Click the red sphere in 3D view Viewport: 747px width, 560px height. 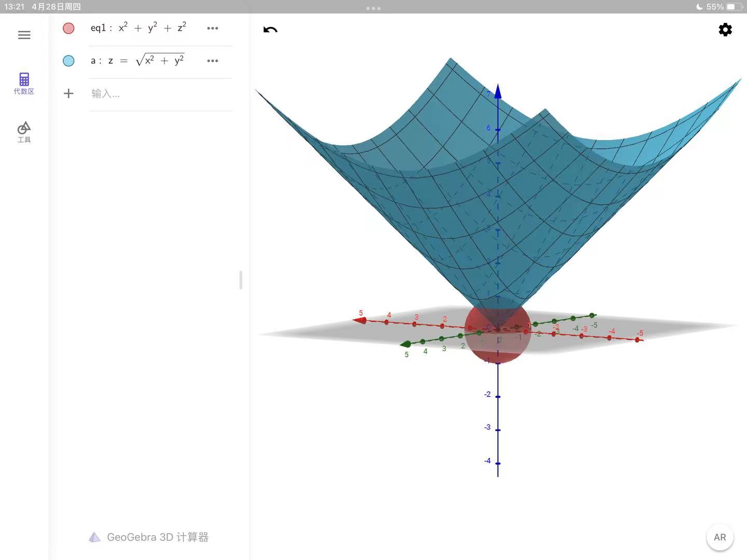pos(498,347)
